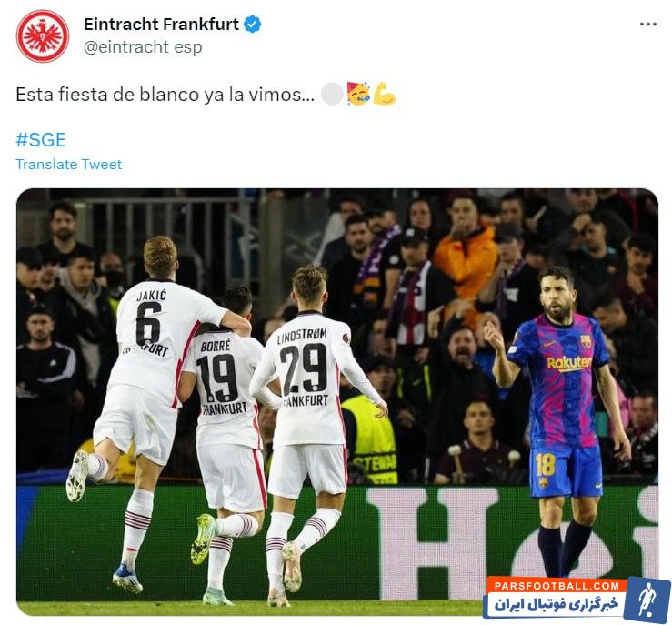Open the #SGE hashtag
This screenshot has height=625, width=672.
pyautogui.click(x=41, y=140)
